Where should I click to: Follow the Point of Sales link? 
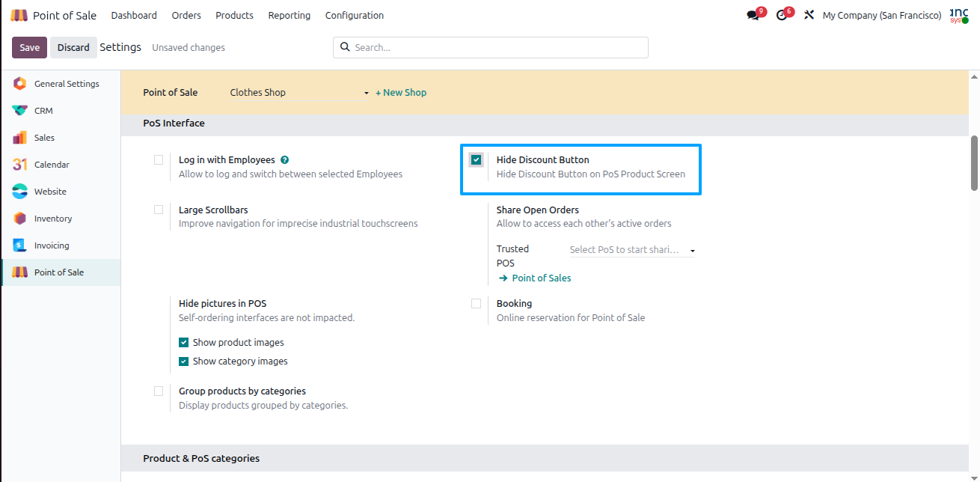542,278
